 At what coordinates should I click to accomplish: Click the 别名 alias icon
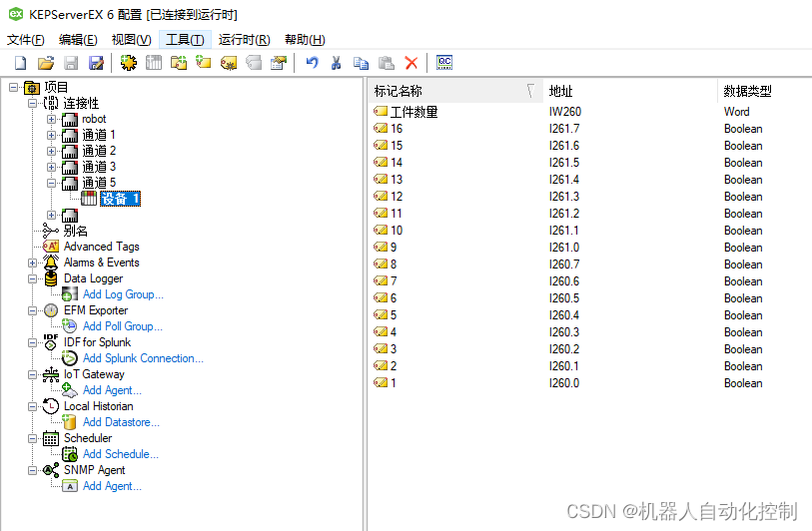tap(50, 231)
